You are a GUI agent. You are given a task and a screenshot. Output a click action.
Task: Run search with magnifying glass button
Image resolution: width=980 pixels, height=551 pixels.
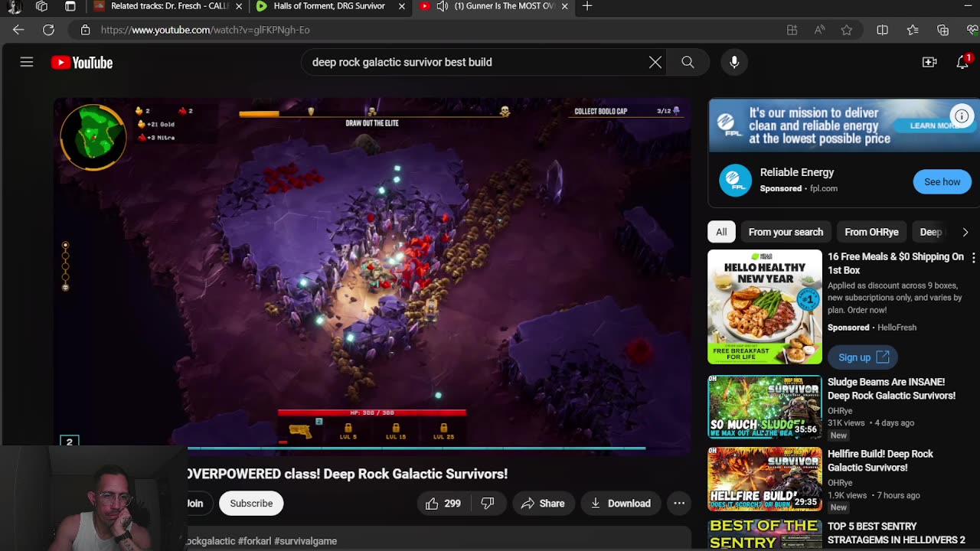click(x=688, y=62)
